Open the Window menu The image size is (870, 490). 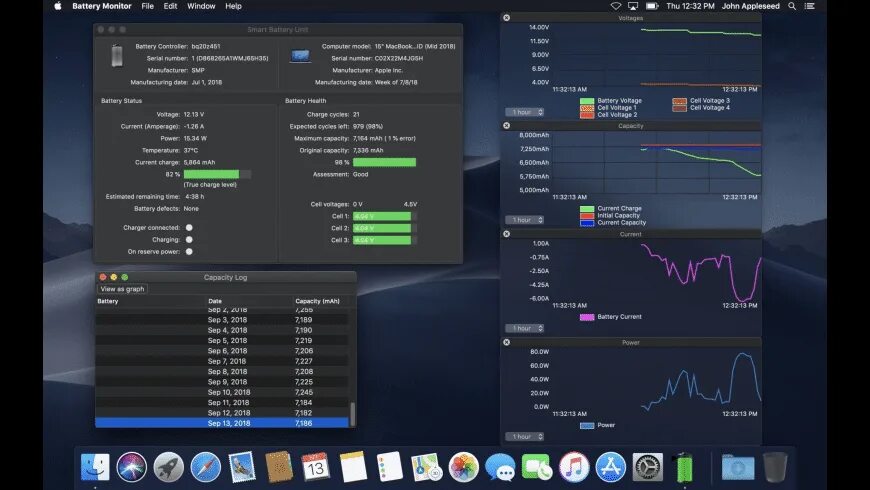pos(201,6)
